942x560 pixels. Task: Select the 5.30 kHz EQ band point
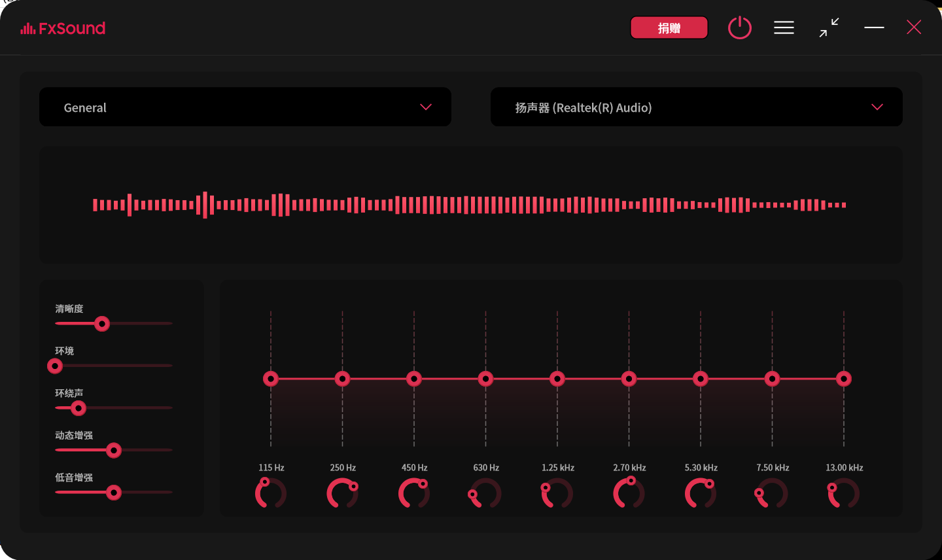click(701, 379)
